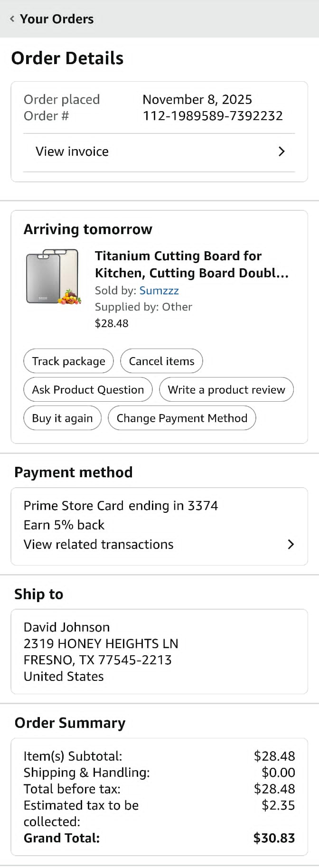Select Buy it again

62,418
